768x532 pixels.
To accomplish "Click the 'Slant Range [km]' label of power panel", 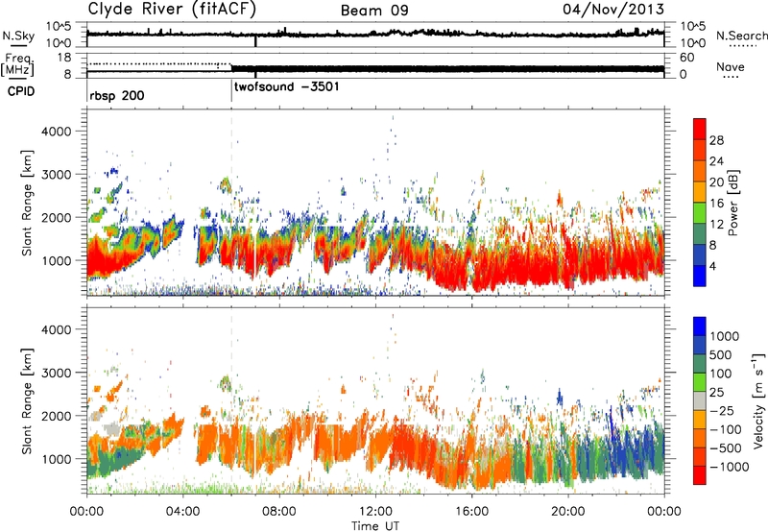I will click(27, 203).
